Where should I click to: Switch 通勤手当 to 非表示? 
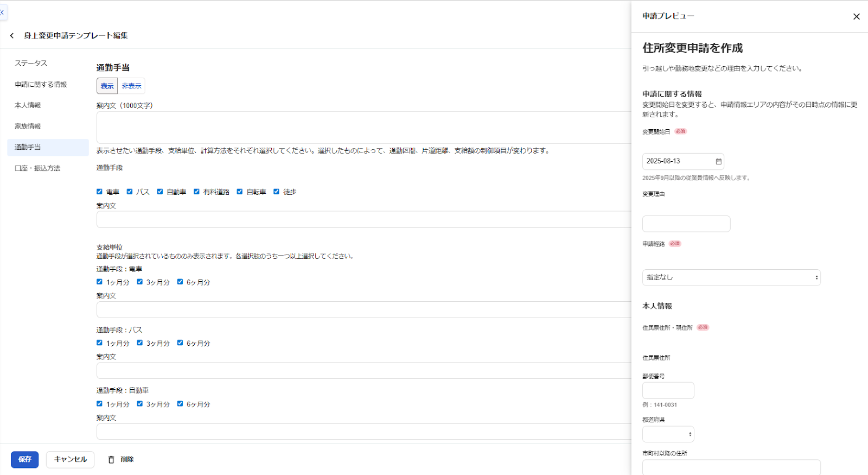tap(131, 86)
